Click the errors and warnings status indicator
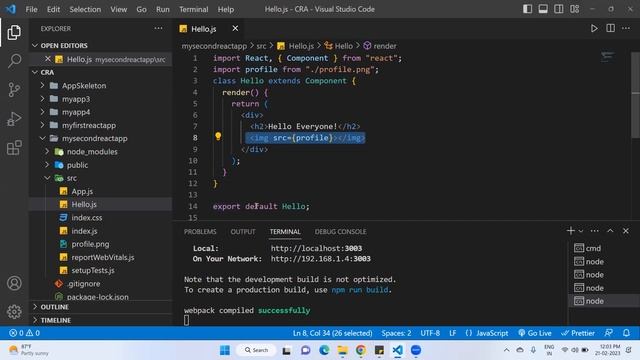Viewport: 640px width, 360px height. tap(24, 333)
